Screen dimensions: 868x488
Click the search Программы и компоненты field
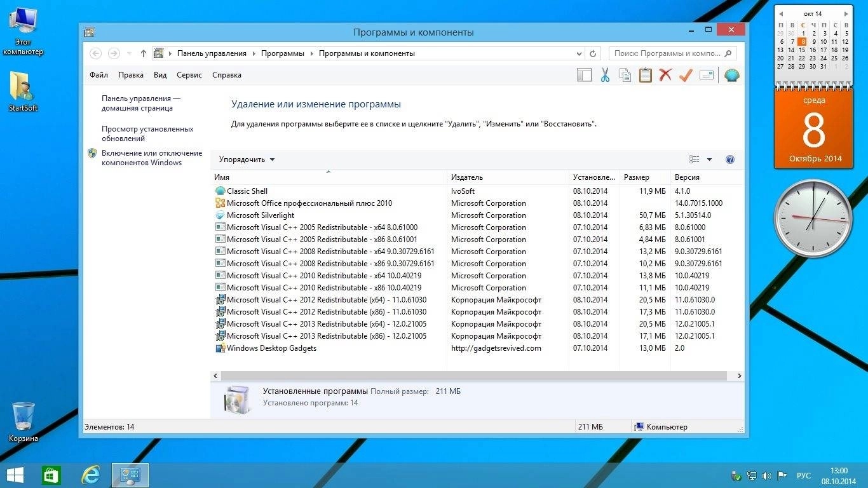tap(672, 53)
